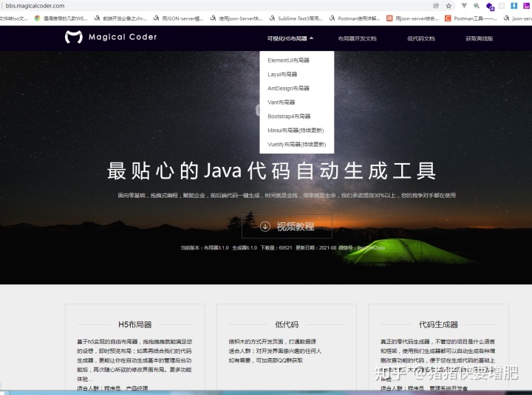Click the Magical Coder brand text
This screenshot has height=395, width=532.
(123, 37)
